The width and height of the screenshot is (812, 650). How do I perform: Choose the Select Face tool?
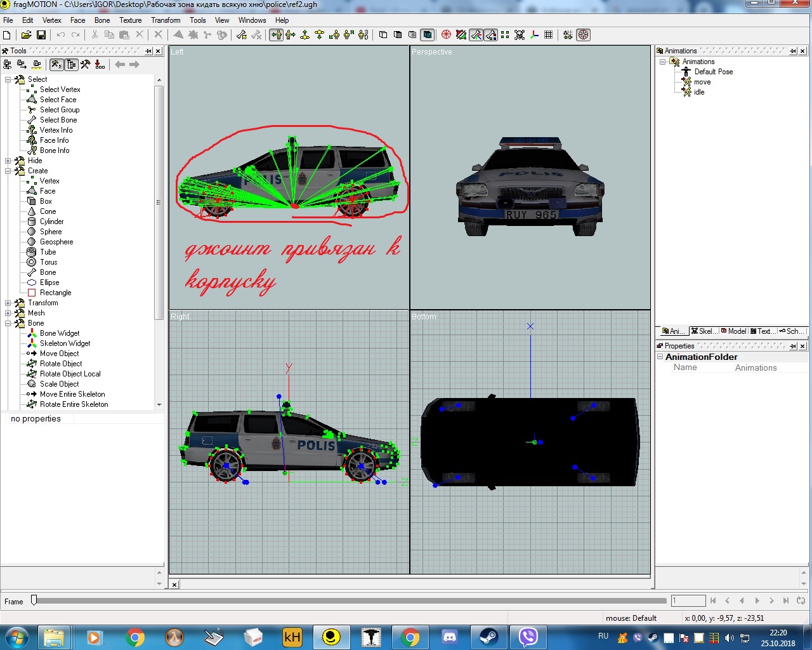click(58, 100)
